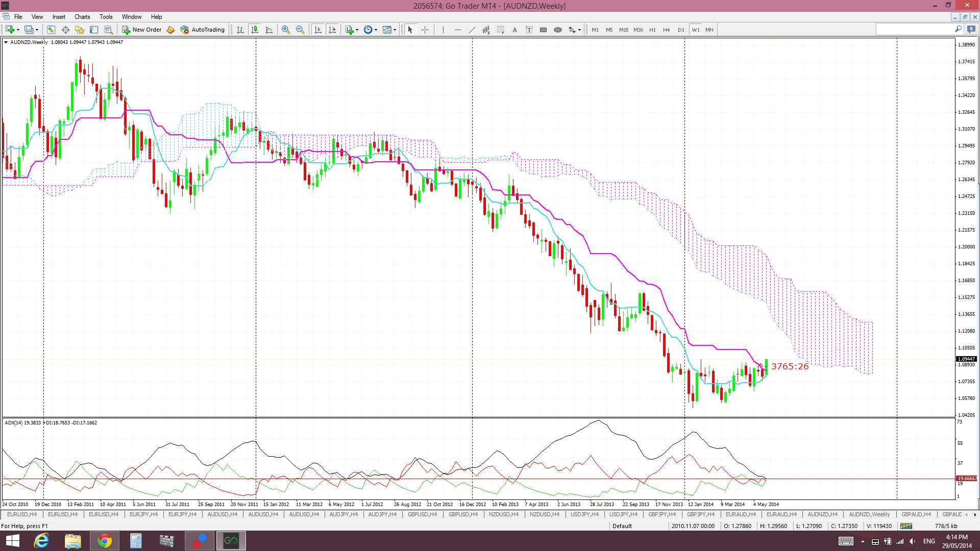The image size is (980, 551).
Task: Expand the Templates dropdown arrow
Action: coord(395,30)
